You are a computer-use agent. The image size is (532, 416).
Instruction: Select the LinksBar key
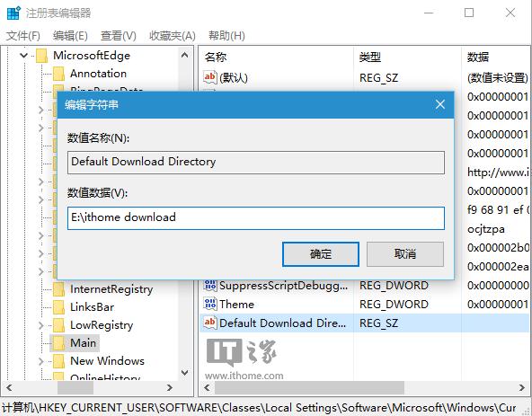[x=92, y=307]
